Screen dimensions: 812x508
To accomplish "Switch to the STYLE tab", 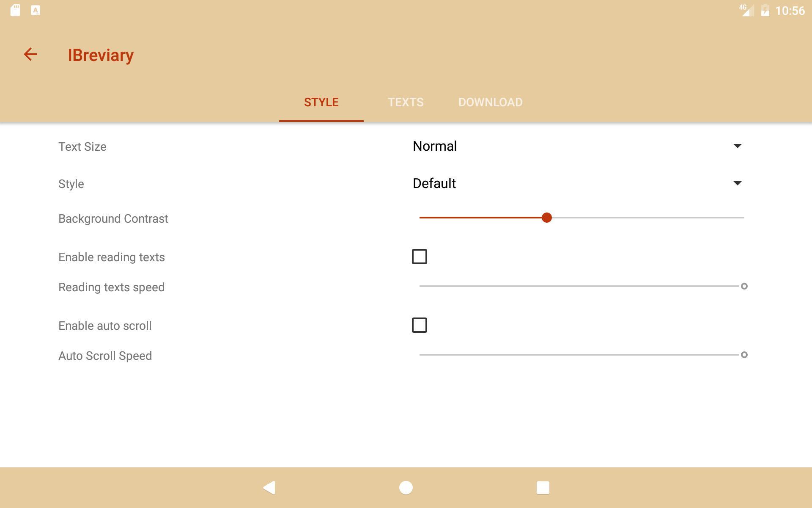I will (321, 102).
